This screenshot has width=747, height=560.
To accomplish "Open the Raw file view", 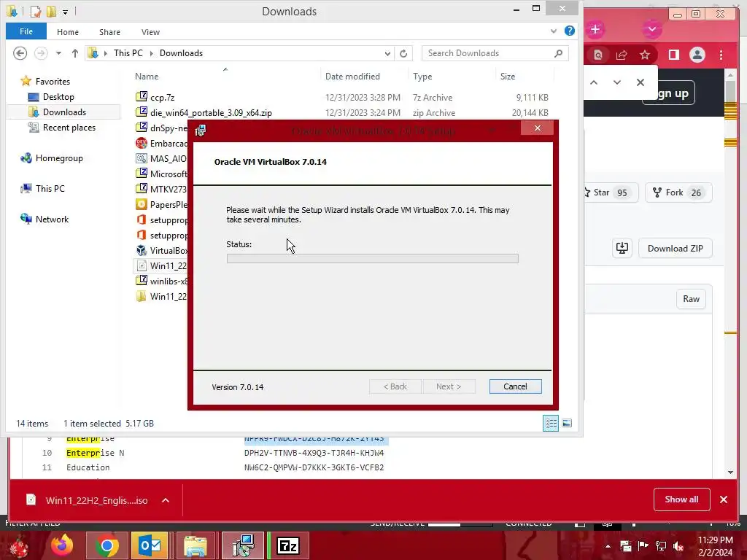I will pyautogui.click(x=691, y=298).
